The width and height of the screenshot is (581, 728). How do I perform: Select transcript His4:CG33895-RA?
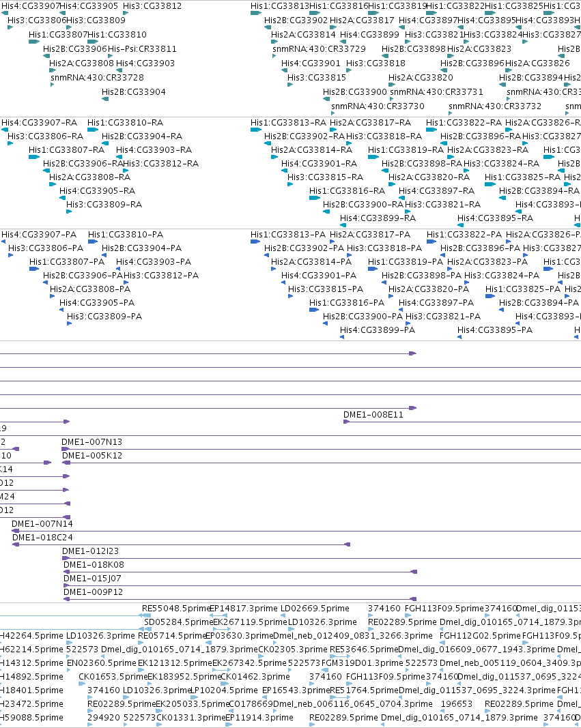pos(495,218)
